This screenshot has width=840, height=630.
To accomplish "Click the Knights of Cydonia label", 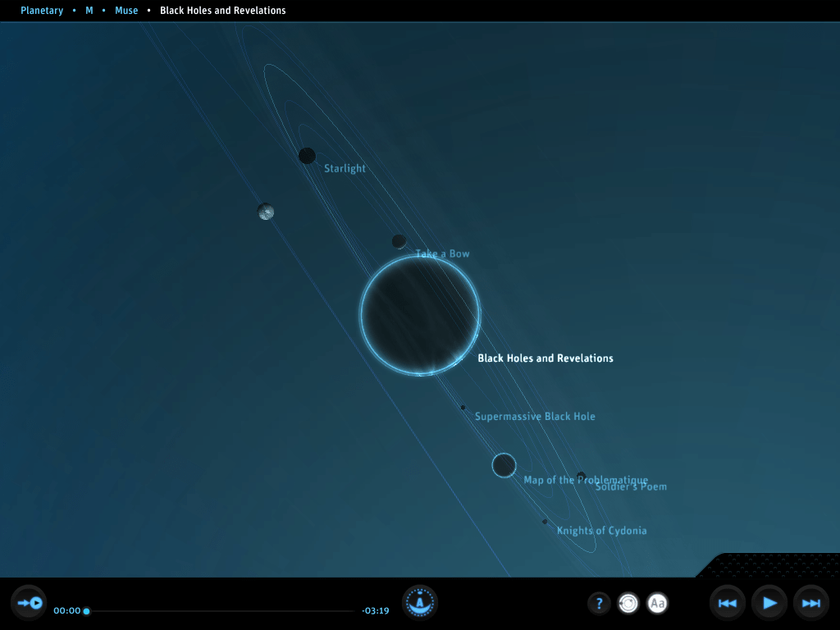I will tap(601, 531).
